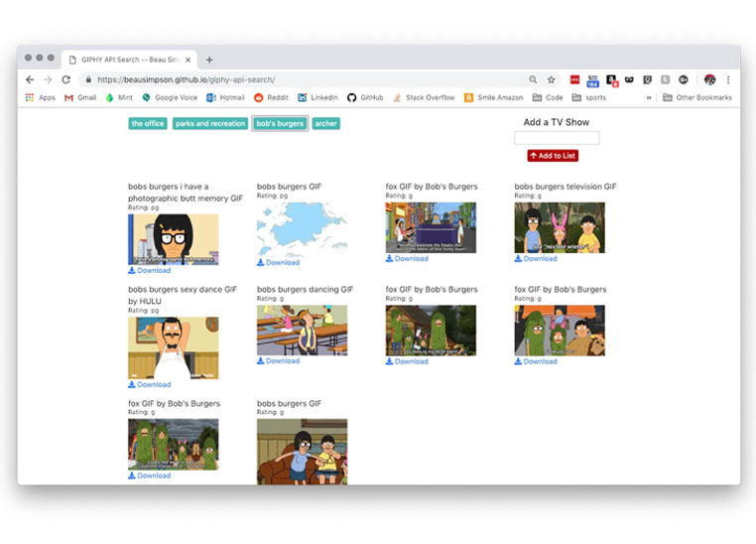This screenshot has height=544, width=756.
Task: Select the 'parks and recreation' show button
Action: [210, 123]
